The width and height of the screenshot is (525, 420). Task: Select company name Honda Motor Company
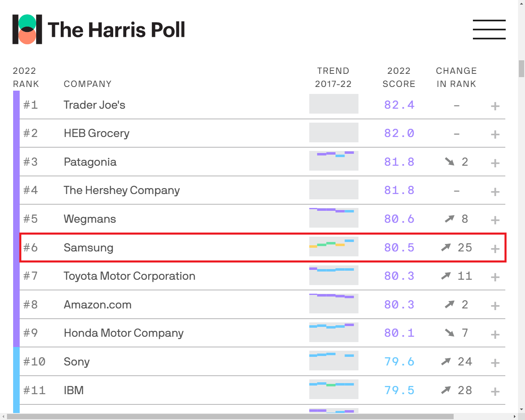pyautogui.click(x=123, y=333)
